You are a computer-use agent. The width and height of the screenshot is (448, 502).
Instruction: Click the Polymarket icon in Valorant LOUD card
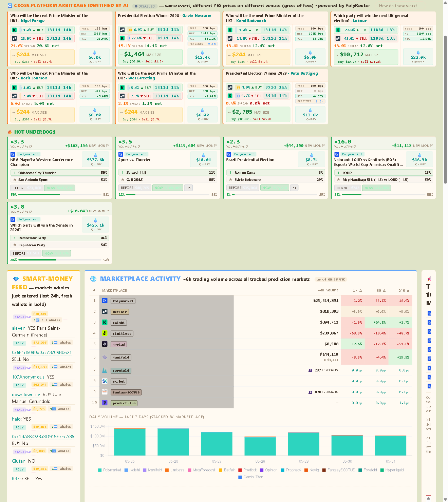(x=336, y=154)
